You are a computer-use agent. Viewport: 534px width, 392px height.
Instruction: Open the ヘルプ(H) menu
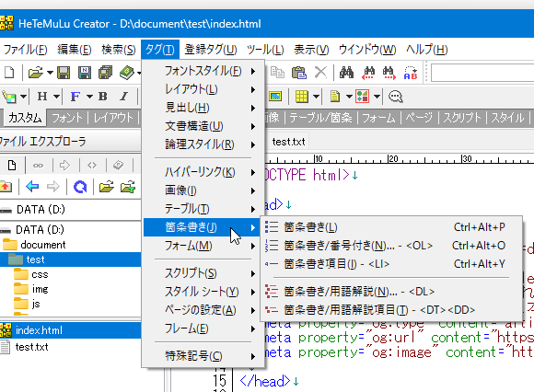(x=426, y=50)
